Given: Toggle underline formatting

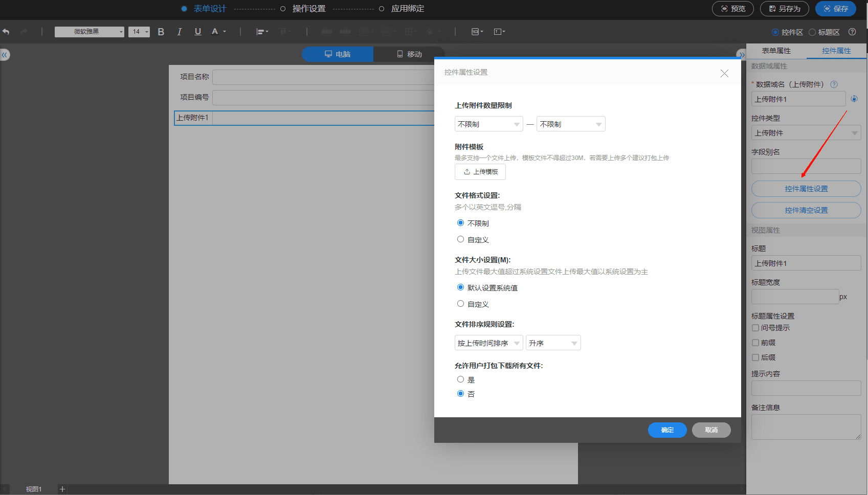Looking at the screenshot, I should pyautogui.click(x=198, y=32).
